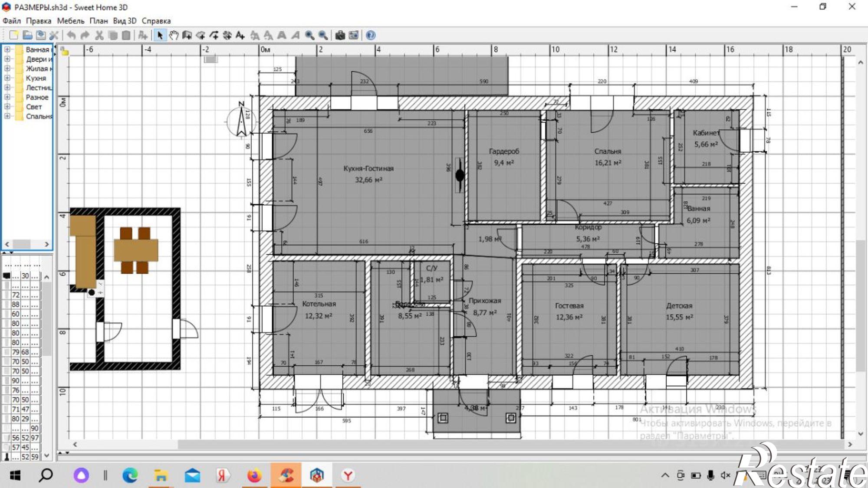Viewport: 868px width, 488px height.
Task: Select the Разное catalog folder
Action: (x=36, y=97)
